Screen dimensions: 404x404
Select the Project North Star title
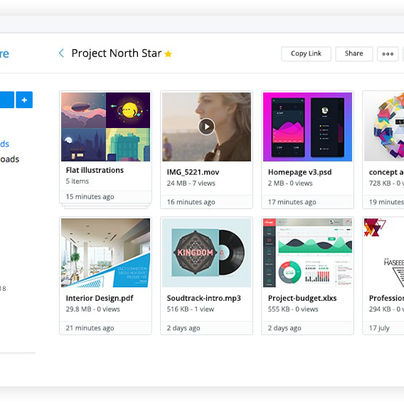(116, 53)
